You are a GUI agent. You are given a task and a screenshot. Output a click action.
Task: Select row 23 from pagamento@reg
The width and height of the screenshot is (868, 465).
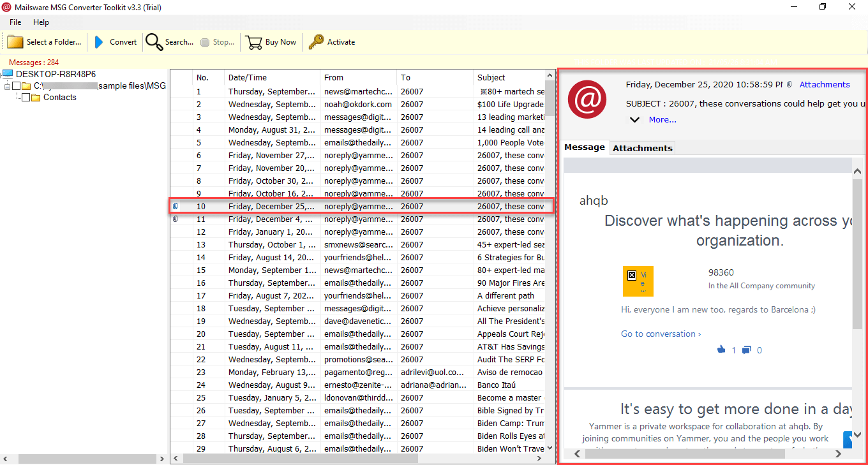pyautogui.click(x=358, y=372)
